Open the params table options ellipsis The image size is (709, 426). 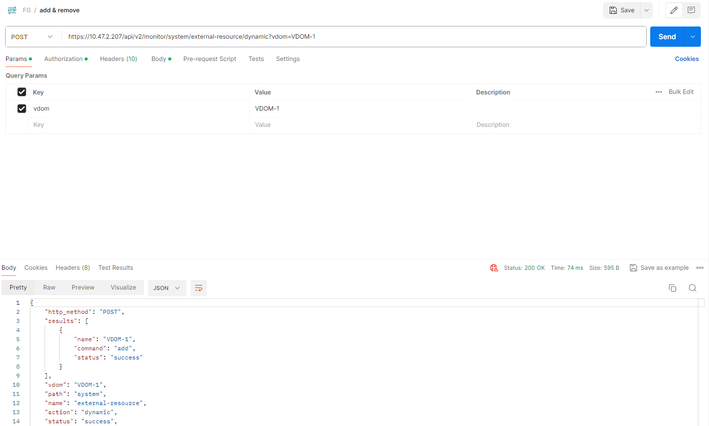click(x=658, y=92)
